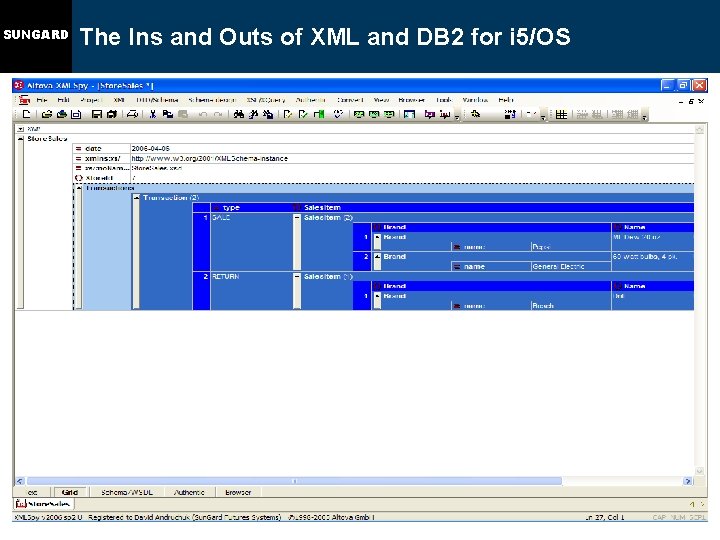Click the Copy toolbar icon
Viewport: 720px width, 540px height.
(x=168, y=114)
